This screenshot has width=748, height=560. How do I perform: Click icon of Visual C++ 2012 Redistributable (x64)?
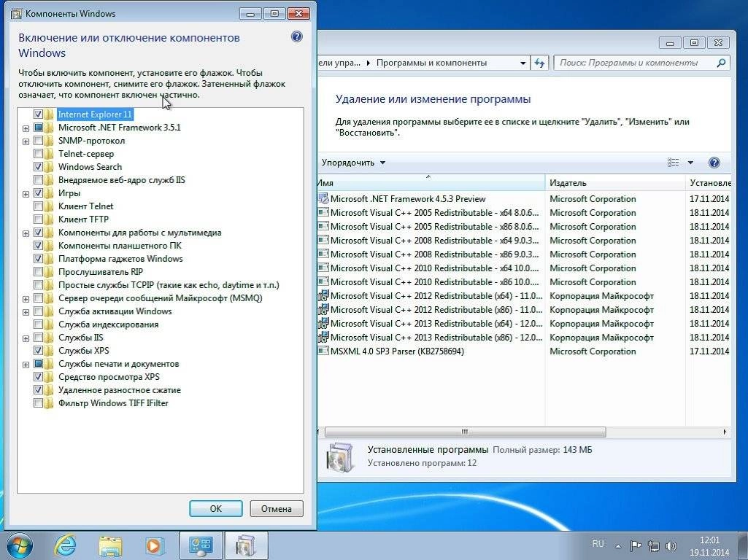click(323, 295)
